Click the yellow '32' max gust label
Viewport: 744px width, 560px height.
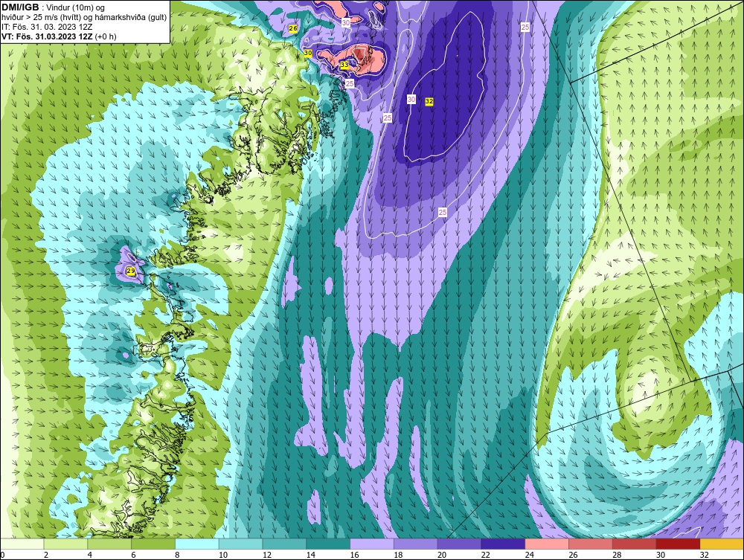[x=429, y=101]
